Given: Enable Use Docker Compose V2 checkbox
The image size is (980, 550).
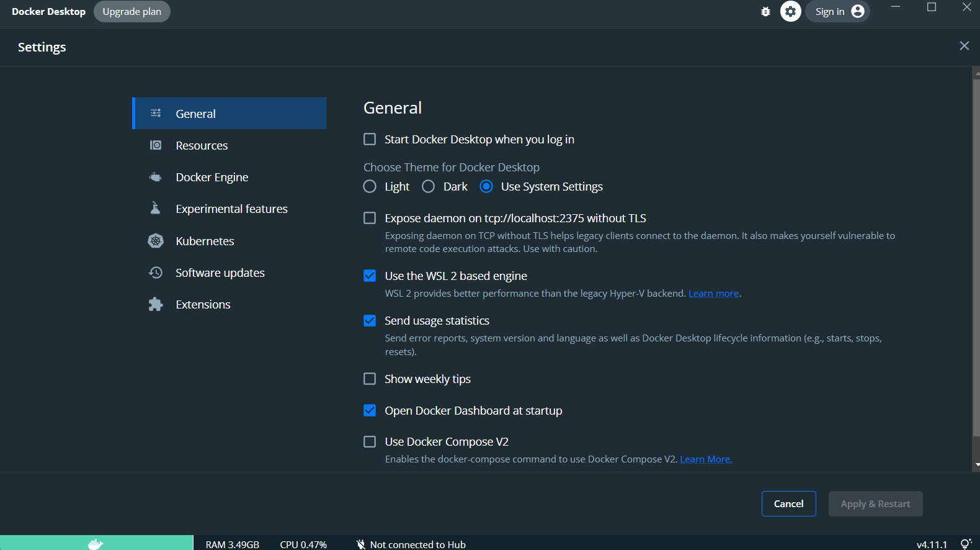Looking at the screenshot, I should [x=370, y=441].
